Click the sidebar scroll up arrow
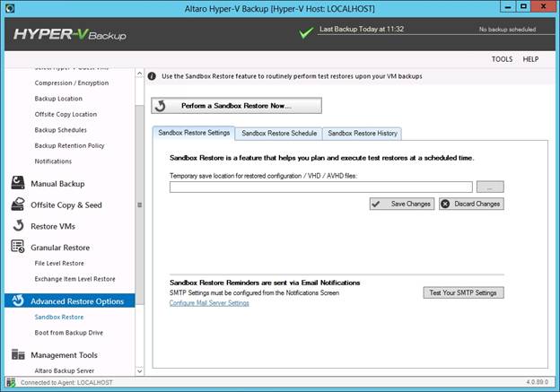560x392 pixels. (x=140, y=74)
